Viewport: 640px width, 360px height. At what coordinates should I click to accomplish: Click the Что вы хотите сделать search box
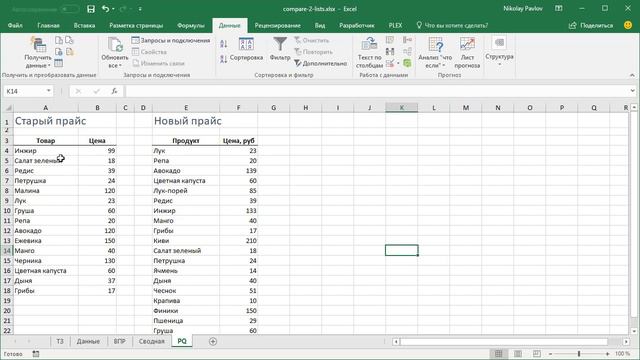coord(452,25)
